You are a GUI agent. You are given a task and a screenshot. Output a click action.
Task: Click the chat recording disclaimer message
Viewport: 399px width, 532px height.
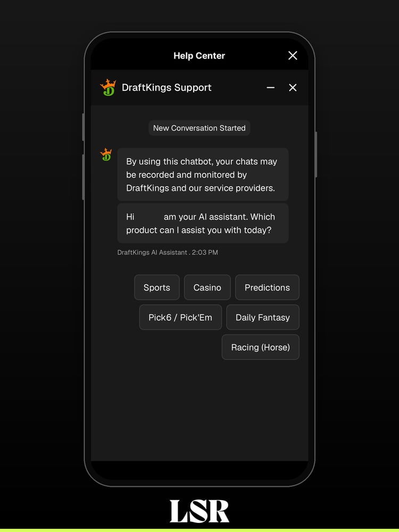(203, 174)
